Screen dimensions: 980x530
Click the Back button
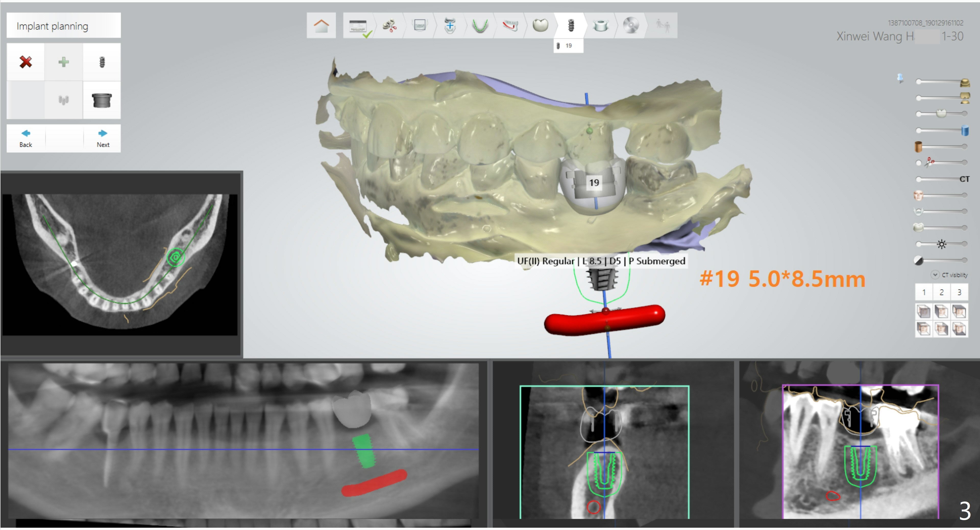click(x=26, y=138)
